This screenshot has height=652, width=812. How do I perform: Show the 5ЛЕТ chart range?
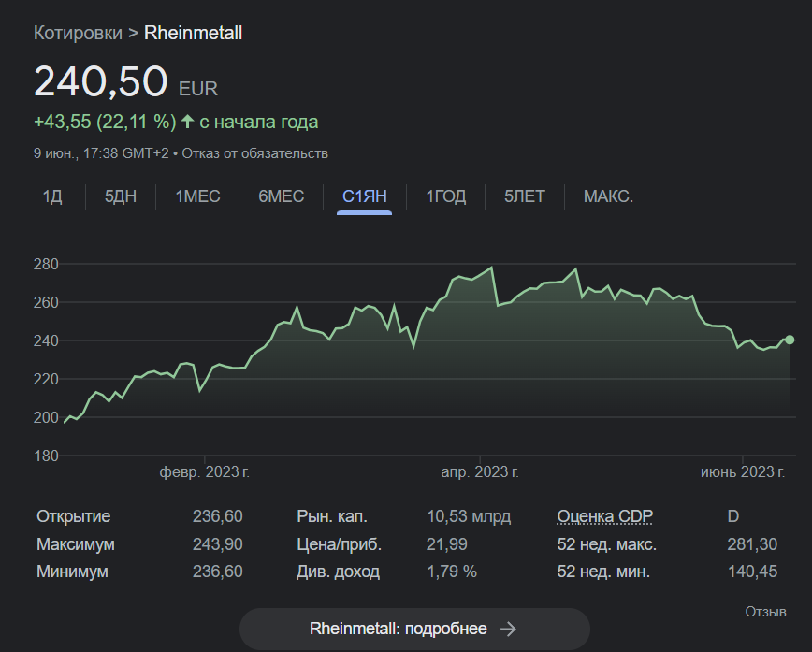coord(525,196)
